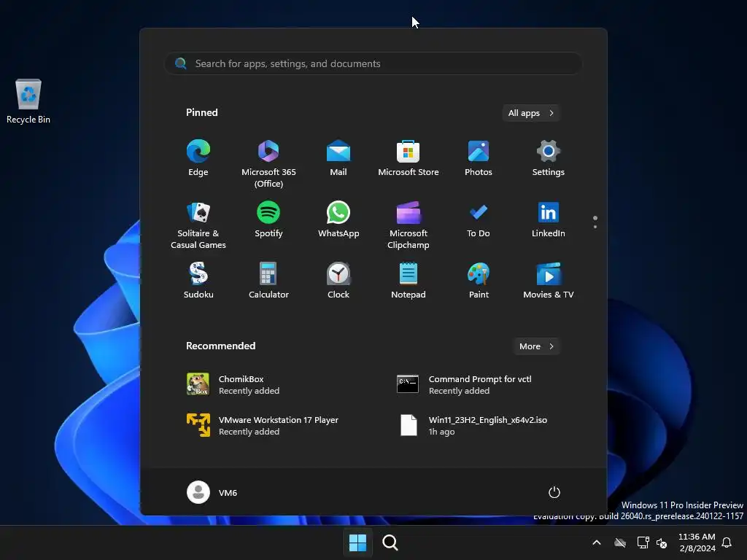Viewport: 747px width, 560px height.
Task: Show More recommended items
Action: click(536, 346)
